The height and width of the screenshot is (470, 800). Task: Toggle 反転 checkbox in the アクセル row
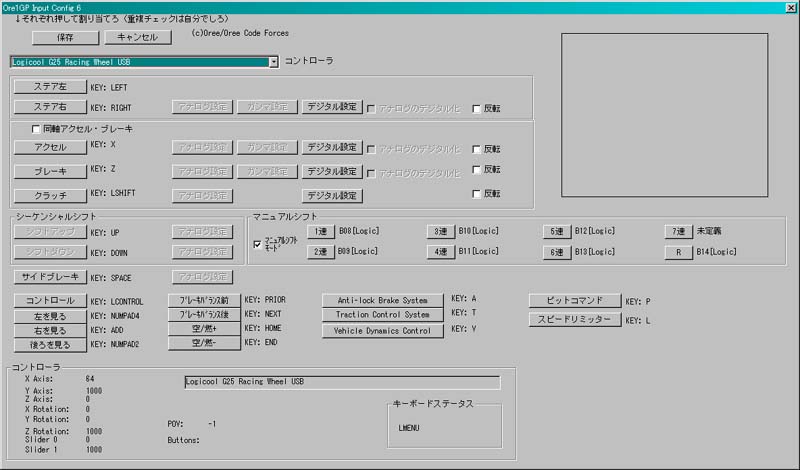click(477, 149)
